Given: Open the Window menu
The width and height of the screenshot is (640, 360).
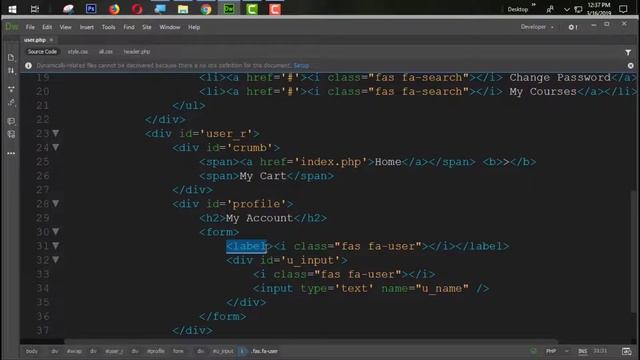Looking at the screenshot, I should 170,27.
